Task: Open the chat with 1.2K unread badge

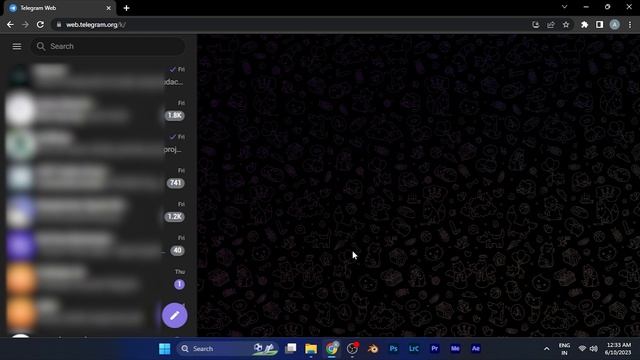Action: (98, 211)
